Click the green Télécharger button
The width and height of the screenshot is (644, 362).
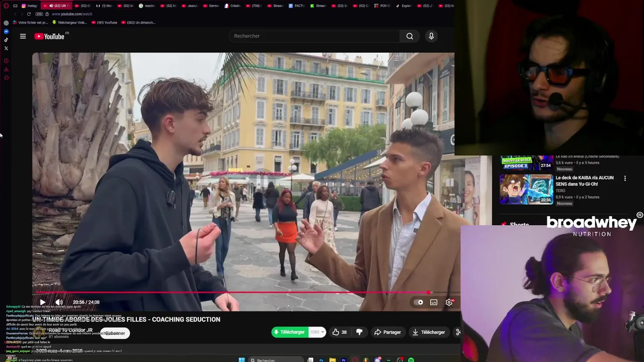[x=290, y=332]
